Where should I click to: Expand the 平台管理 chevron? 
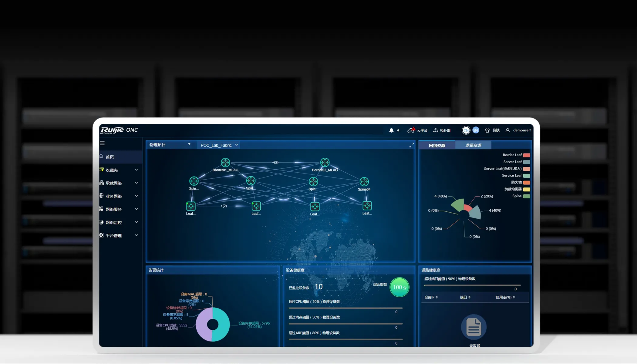coord(136,235)
